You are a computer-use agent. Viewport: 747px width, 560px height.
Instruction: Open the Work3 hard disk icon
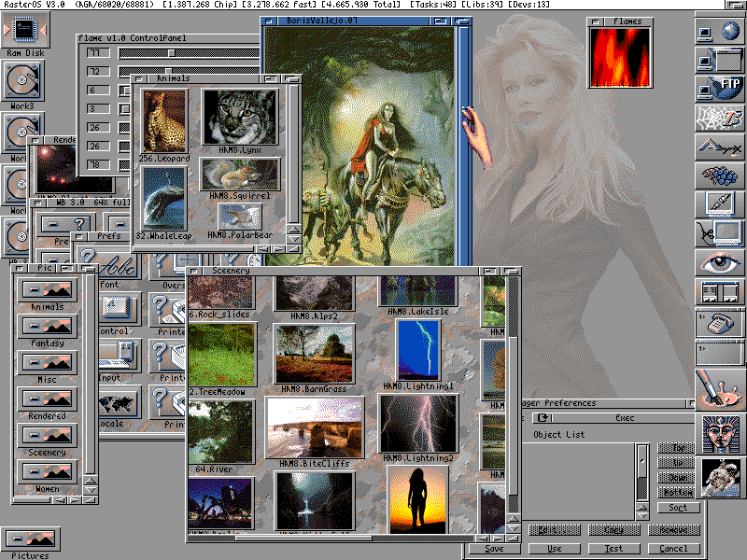click(x=22, y=80)
